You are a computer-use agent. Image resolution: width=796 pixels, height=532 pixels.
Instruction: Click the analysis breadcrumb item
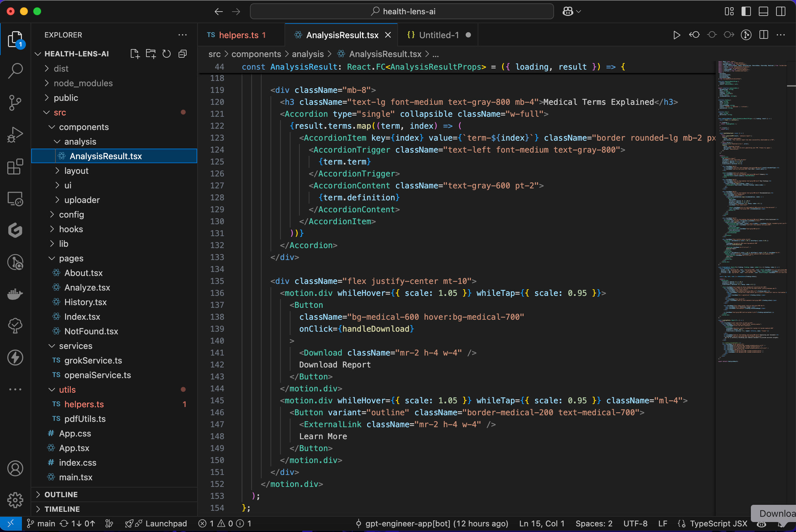[308, 54]
